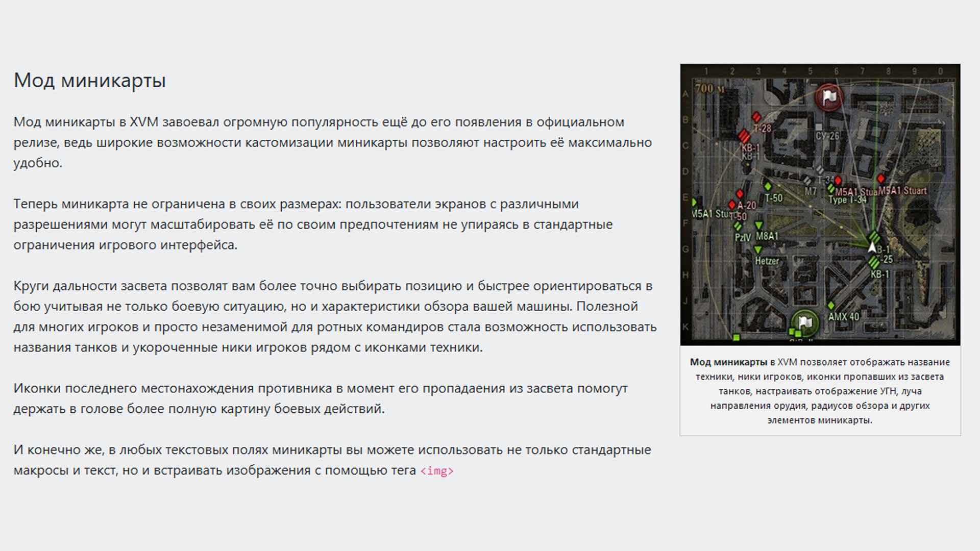Click 'элементов миникарты.' in the caption
Screen dimensions: 980x551
pos(820,420)
